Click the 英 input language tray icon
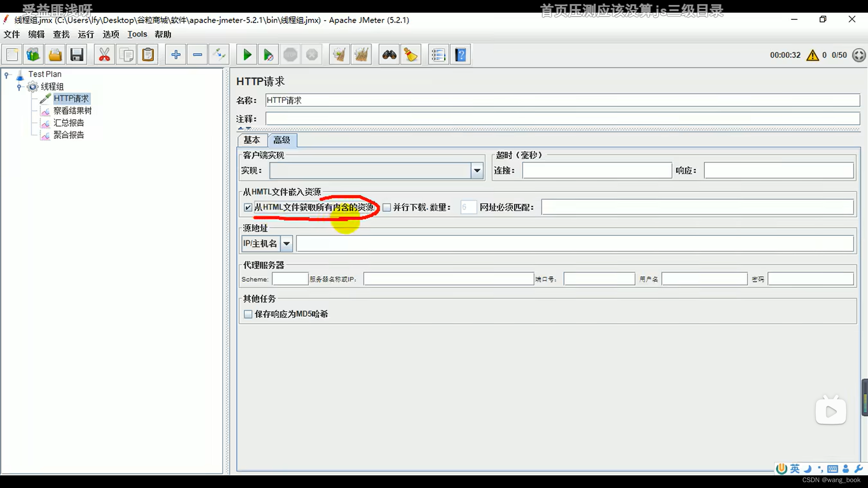Viewport: 868px width, 488px height. [795, 469]
